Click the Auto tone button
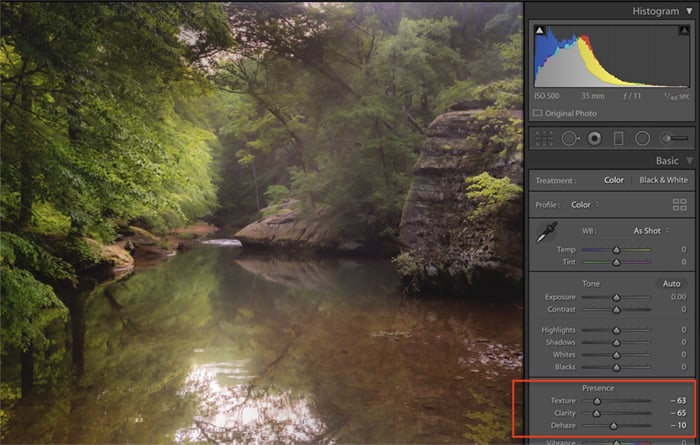Viewport: 700px width, 445px height. point(671,283)
